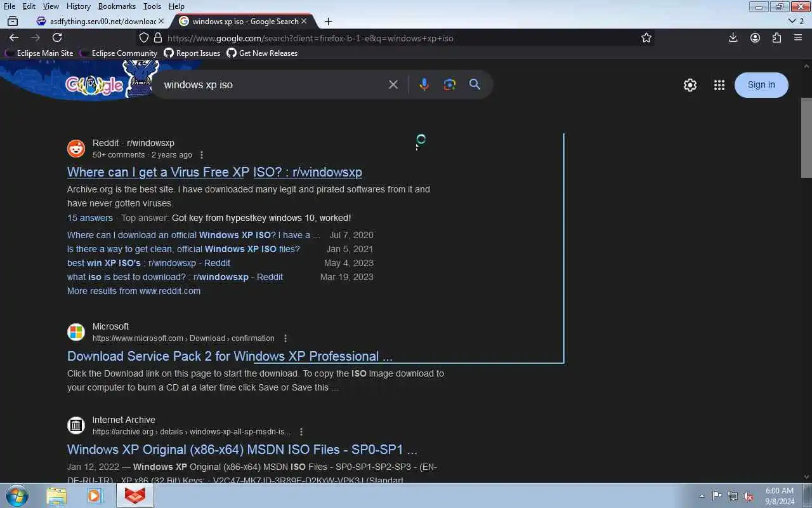Screen dimensions: 812x508
Task: Reload the current page
Action: [x=57, y=38]
